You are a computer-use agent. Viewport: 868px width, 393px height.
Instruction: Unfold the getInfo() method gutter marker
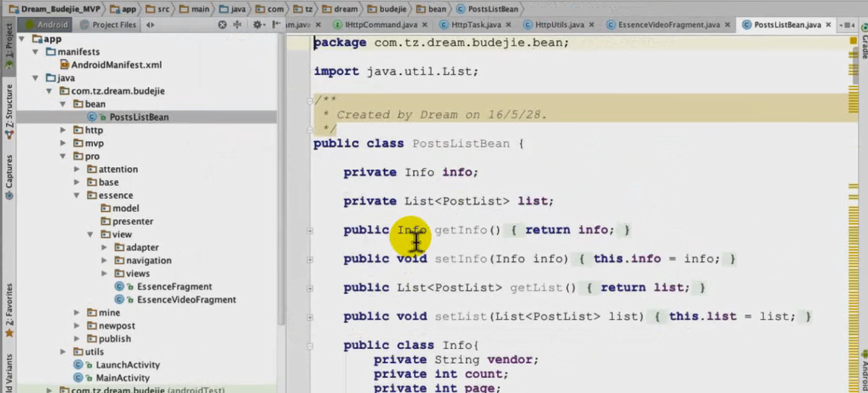point(310,231)
